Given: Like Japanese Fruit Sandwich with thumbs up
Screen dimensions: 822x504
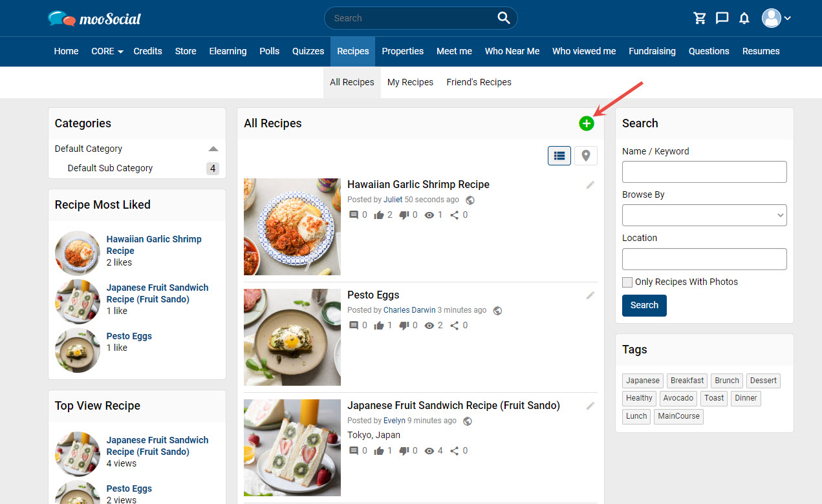Looking at the screenshot, I should tap(379, 451).
